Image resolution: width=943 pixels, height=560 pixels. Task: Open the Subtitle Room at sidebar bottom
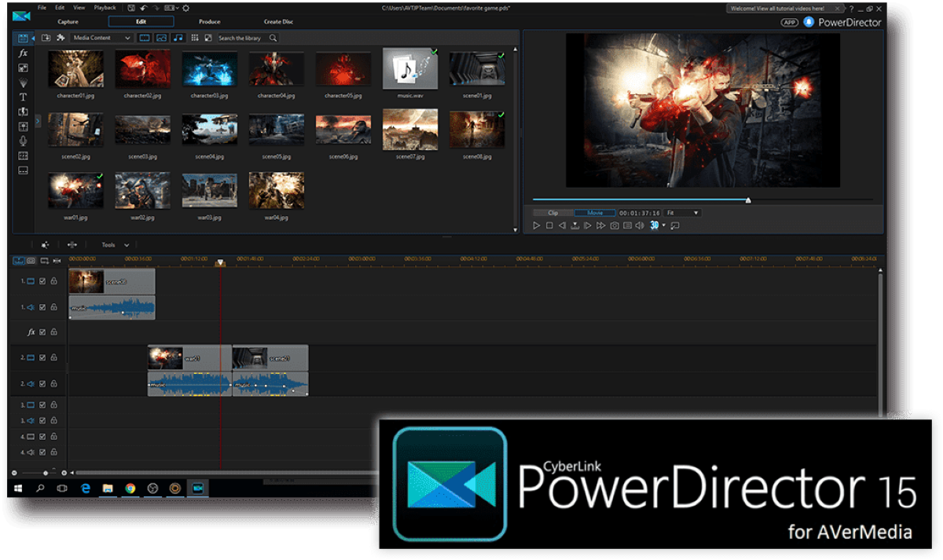pos(23,170)
